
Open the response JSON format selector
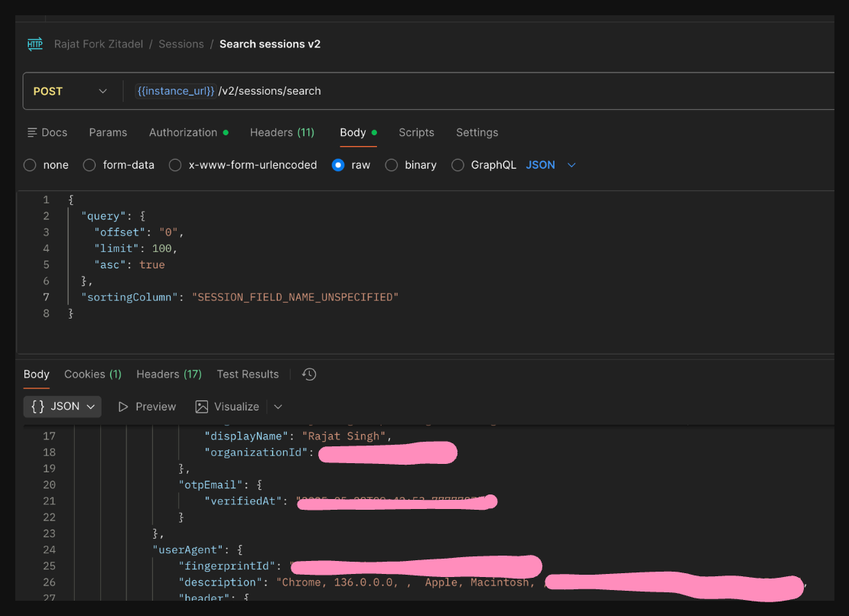click(x=63, y=407)
